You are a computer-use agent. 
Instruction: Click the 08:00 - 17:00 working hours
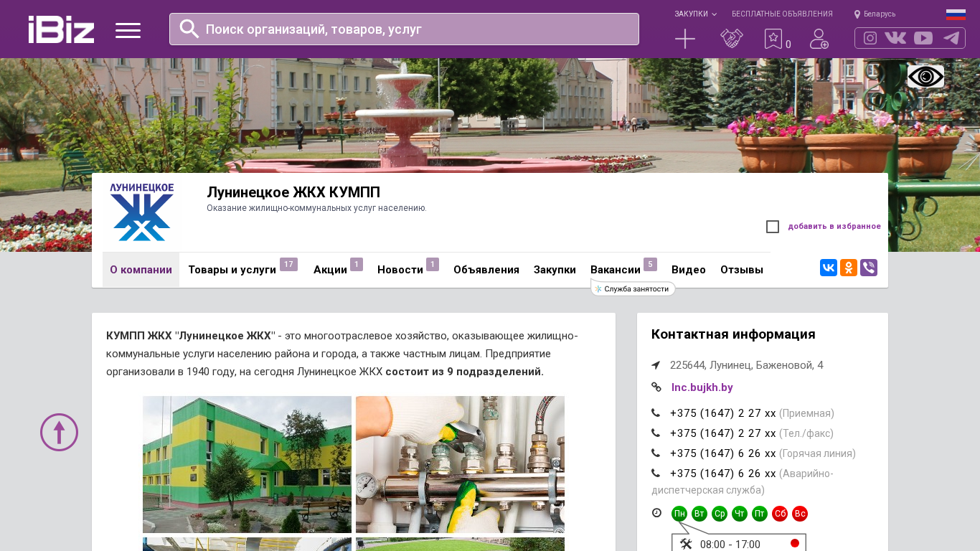(x=730, y=545)
